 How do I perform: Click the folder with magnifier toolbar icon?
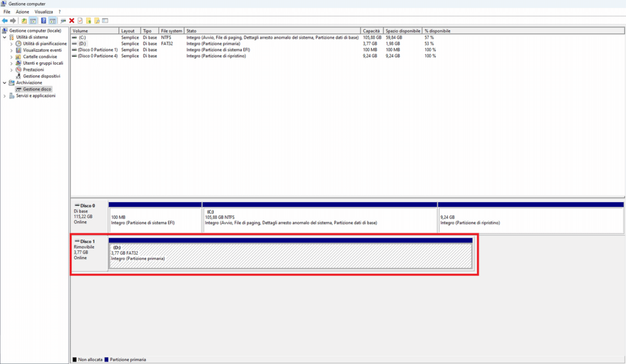coord(97,21)
